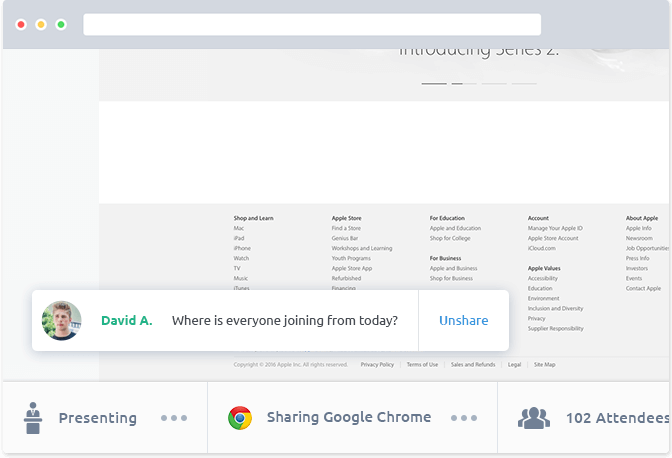Click the About Apple heading

(x=642, y=218)
